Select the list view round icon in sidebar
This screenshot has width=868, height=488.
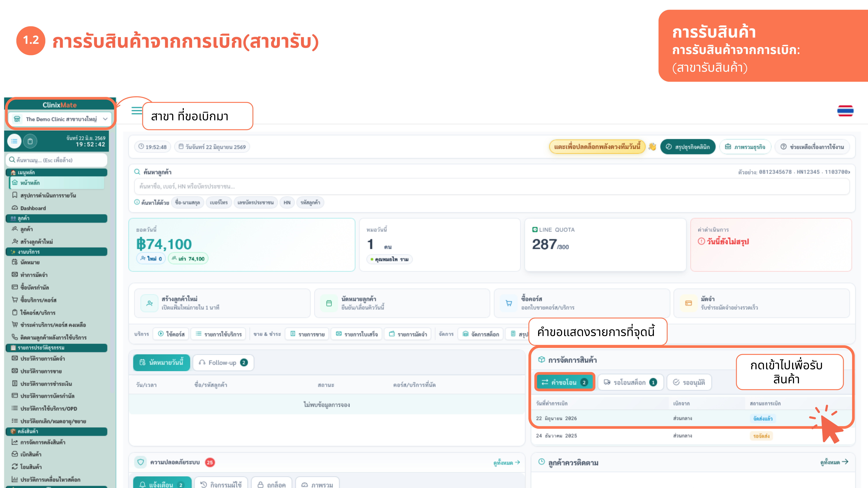(14, 141)
